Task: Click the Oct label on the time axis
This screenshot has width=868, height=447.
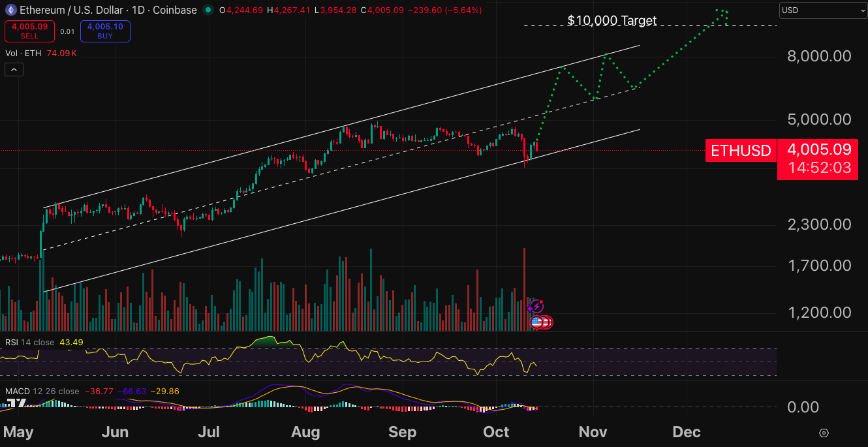Action: 495,432
